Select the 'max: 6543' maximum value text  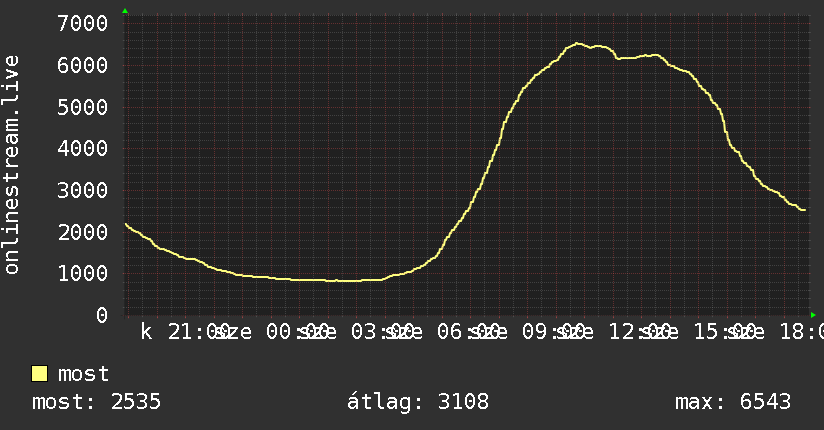tap(733, 402)
